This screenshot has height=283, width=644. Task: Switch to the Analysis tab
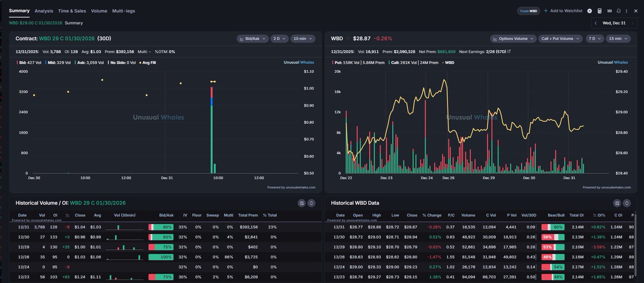click(x=43, y=11)
